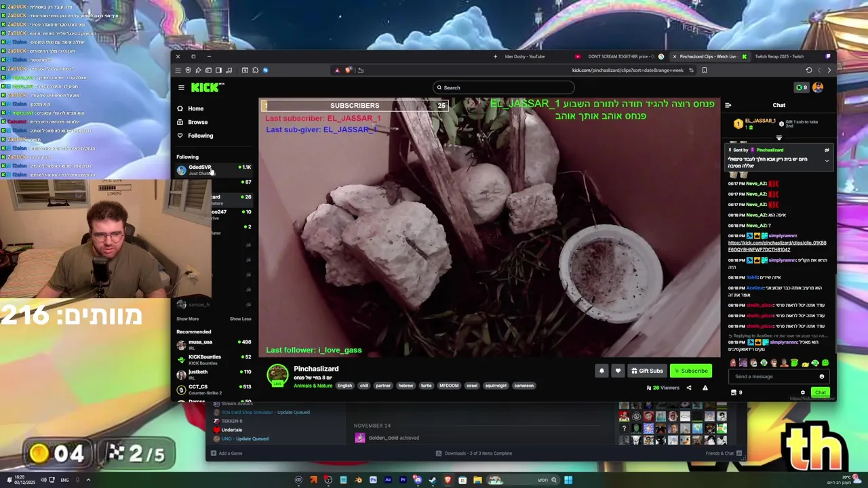Open the user profile avatar at top-right
Screen dimensions: 868x488
[x=818, y=87]
